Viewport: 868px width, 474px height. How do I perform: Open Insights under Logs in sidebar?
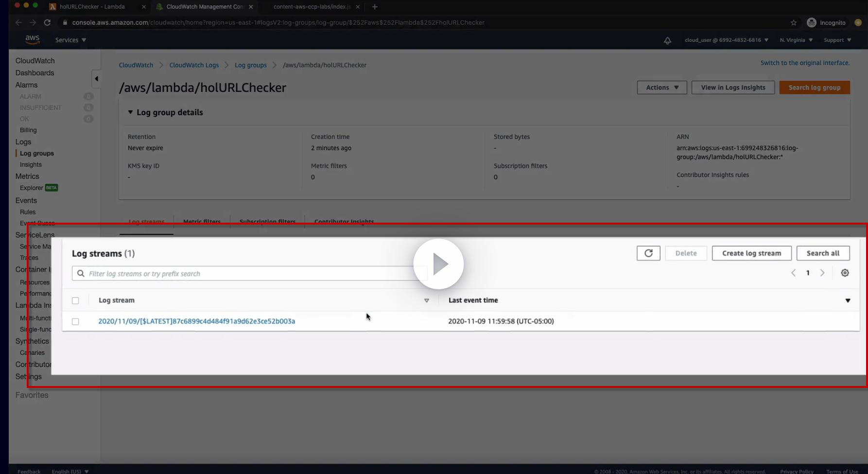pos(31,165)
